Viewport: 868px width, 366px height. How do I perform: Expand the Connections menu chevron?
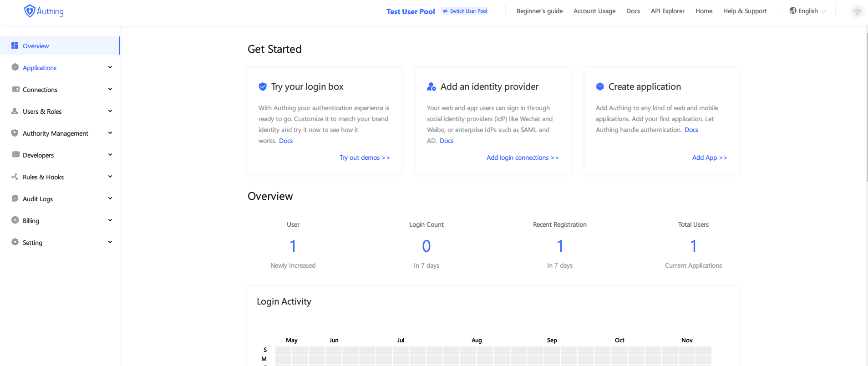click(110, 89)
